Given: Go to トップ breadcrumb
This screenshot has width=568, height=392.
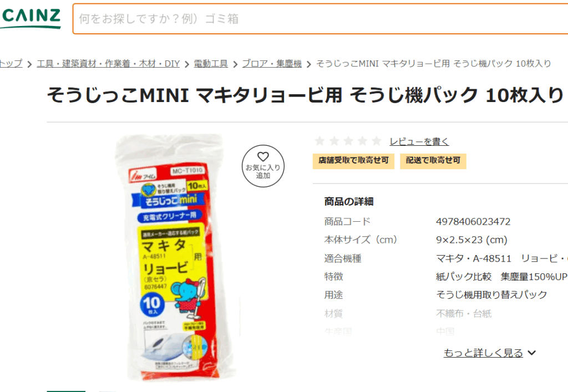Looking at the screenshot, I should [x=11, y=64].
